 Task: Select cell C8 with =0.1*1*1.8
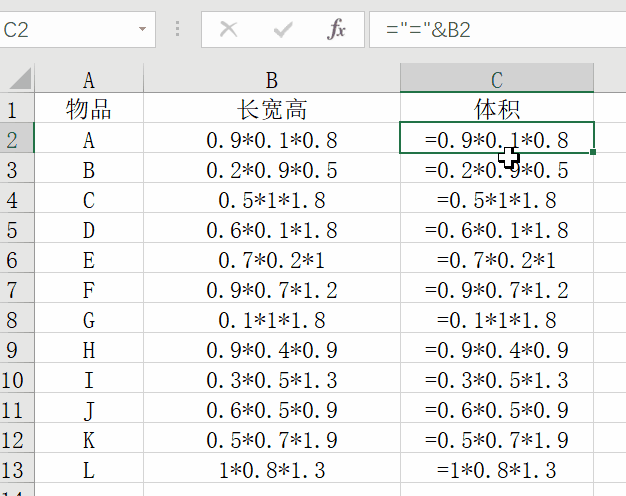pyautogui.click(x=497, y=317)
